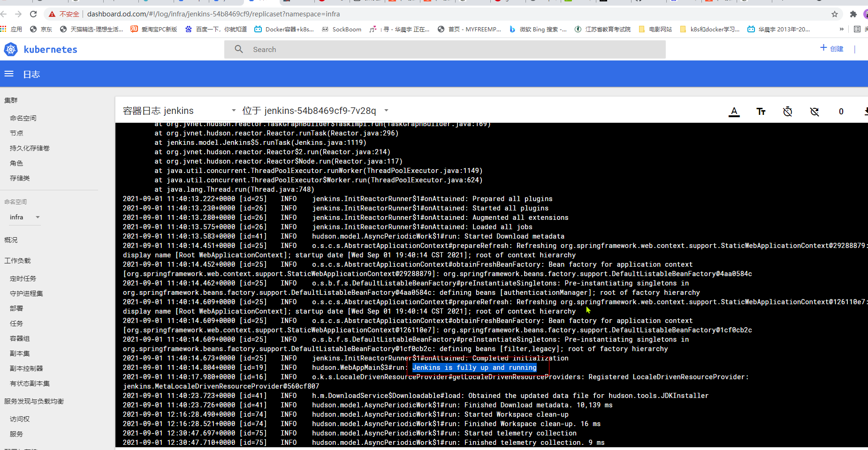Open 工作负载 workloads section
Screen dimensions: 868x450
pyautogui.click(x=17, y=261)
